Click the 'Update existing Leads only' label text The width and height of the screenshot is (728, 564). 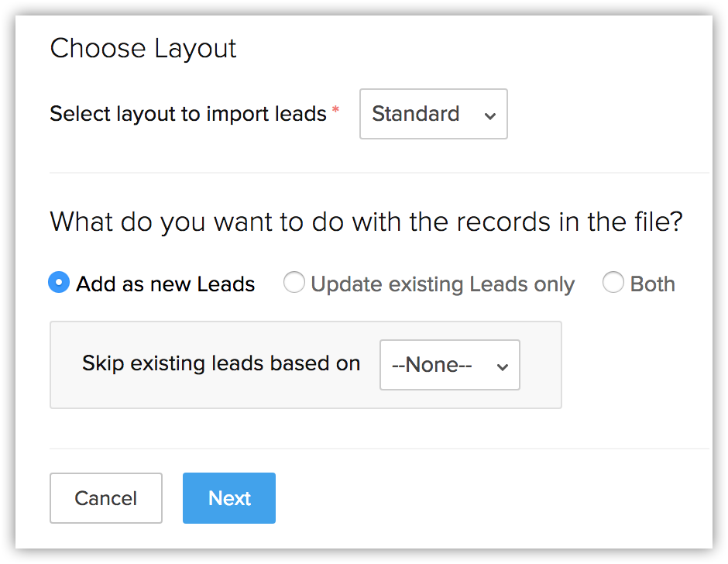442,284
